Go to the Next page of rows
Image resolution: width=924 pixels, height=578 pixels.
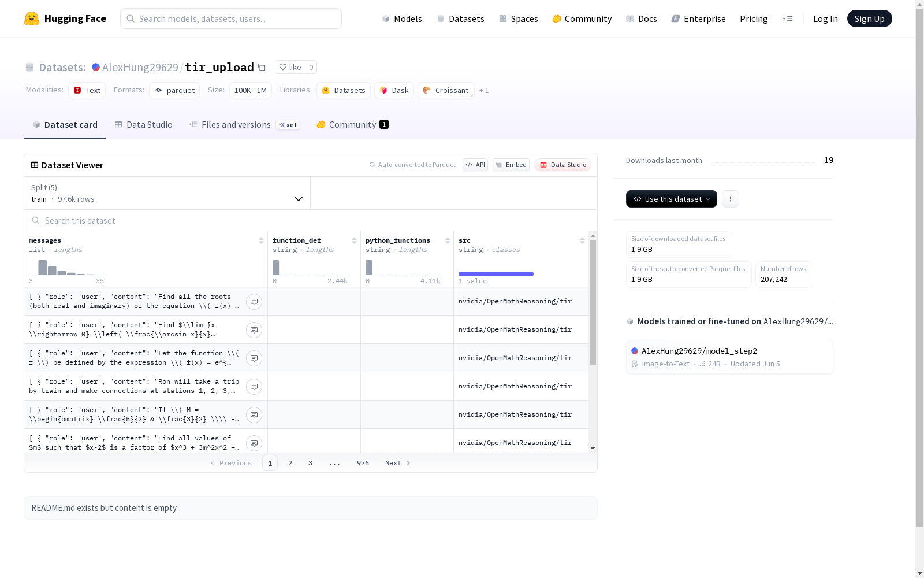click(397, 463)
